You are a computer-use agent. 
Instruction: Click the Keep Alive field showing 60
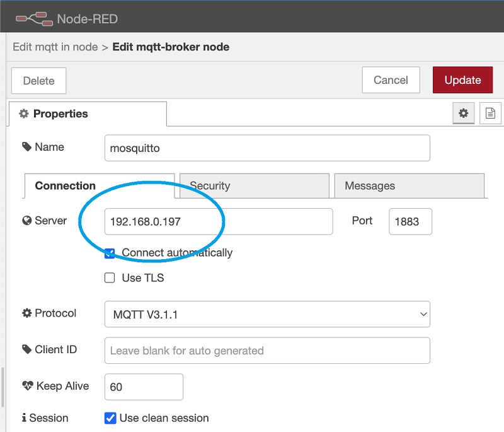tap(144, 387)
